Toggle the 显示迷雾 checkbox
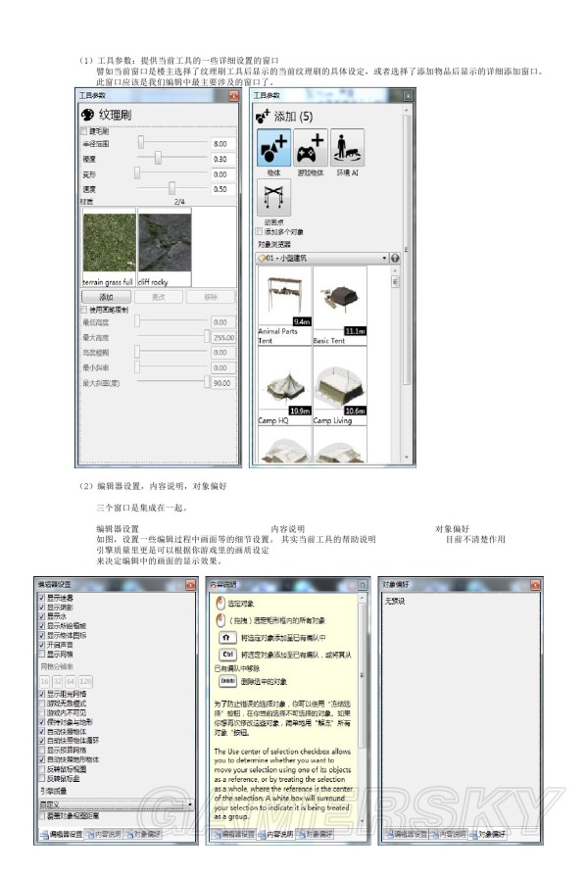This screenshot has width=588, height=877. [x=41, y=597]
